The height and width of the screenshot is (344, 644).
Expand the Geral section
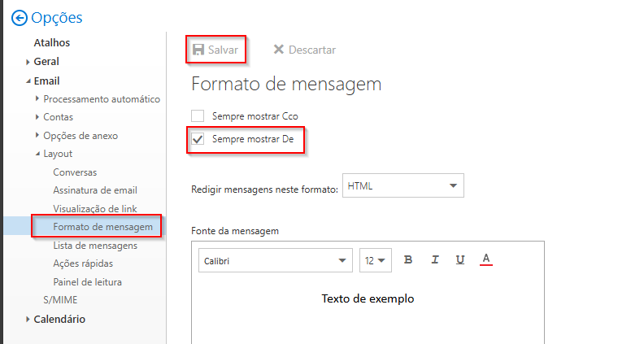coord(28,62)
